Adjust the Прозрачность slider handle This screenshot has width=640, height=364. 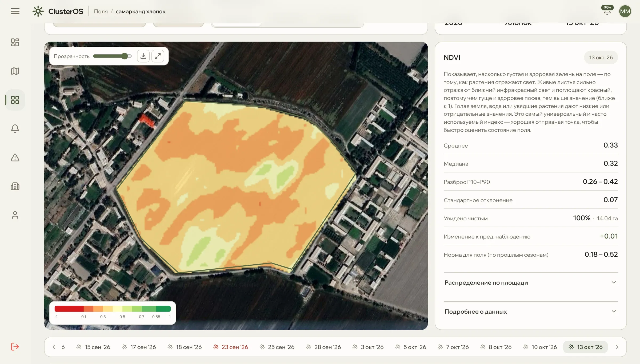pyautogui.click(x=124, y=56)
